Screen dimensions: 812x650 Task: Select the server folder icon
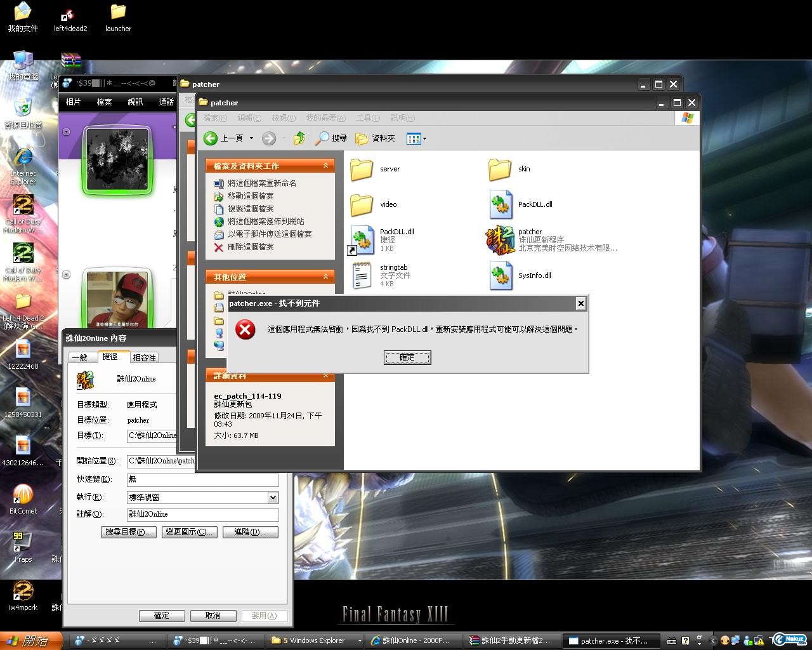tap(362, 169)
